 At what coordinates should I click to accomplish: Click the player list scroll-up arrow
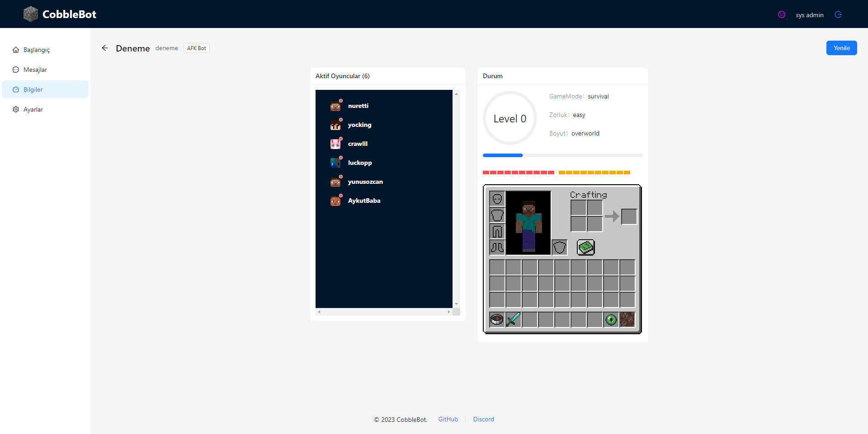456,94
